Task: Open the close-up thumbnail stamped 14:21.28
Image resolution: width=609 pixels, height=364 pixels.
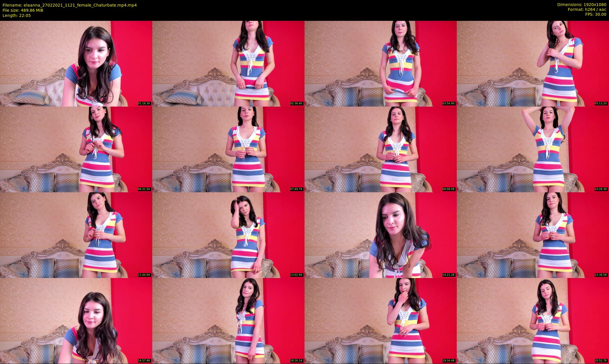Action: pos(380,235)
